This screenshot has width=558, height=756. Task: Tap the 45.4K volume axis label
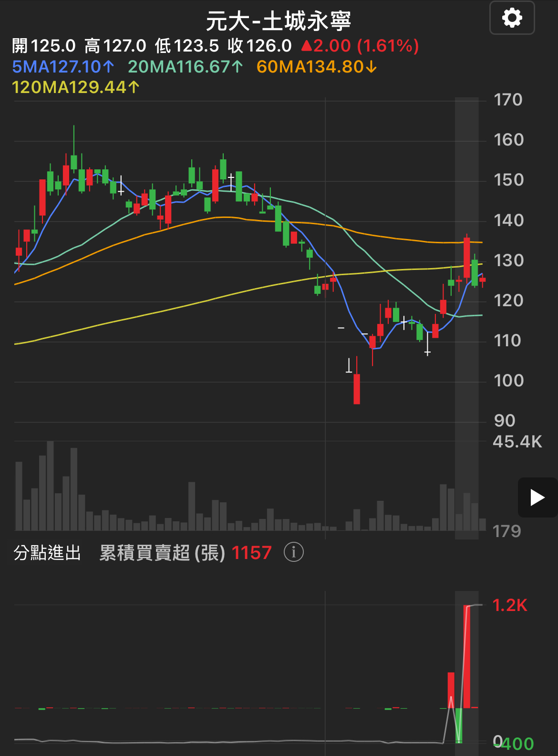(517, 442)
